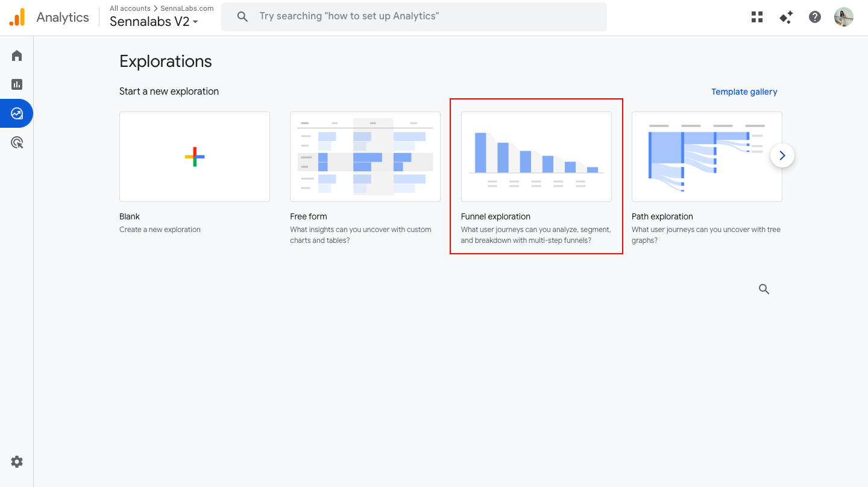Choose the Funnel exploration template
The image size is (868, 487).
pyautogui.click(x=536, y=157)
